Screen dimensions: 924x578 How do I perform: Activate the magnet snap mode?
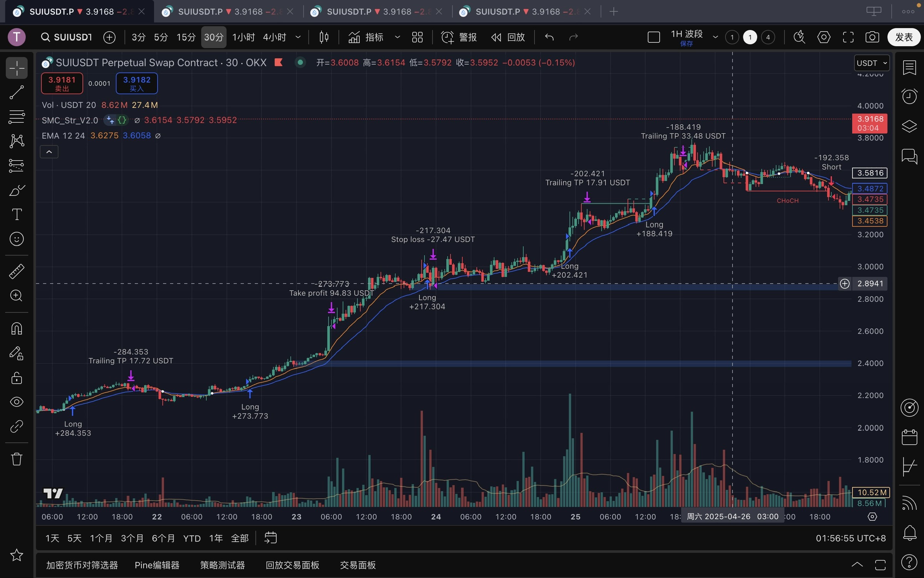coord(17,328)
